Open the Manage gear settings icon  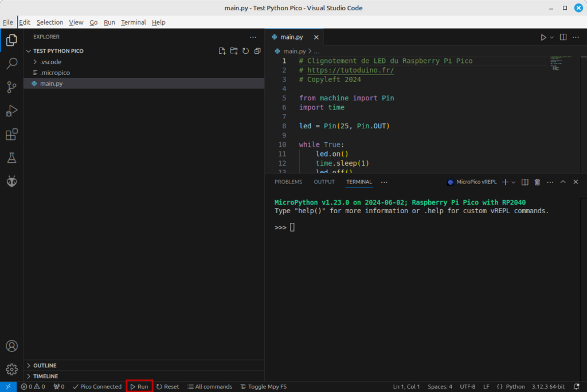pyautogui.click(x=11, y=370)
